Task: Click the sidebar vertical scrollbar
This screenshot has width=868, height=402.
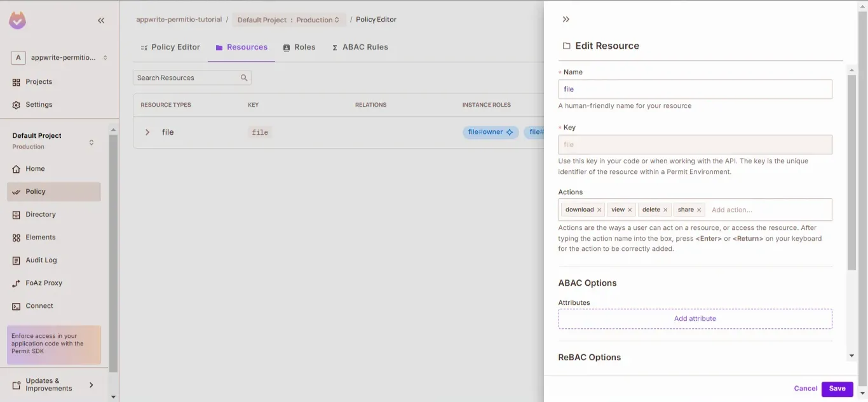Action: point(113,254)
